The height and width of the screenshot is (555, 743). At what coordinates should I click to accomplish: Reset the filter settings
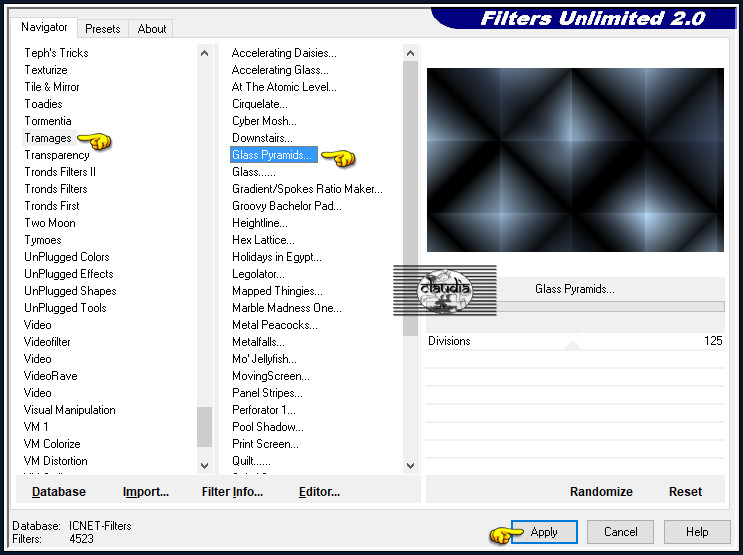(685, 492)
